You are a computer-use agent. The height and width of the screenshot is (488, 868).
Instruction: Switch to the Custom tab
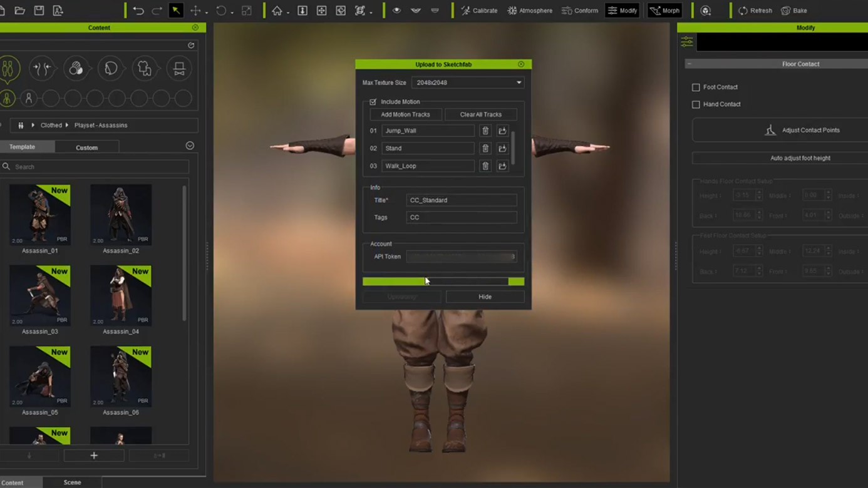[x=86, y=148]
